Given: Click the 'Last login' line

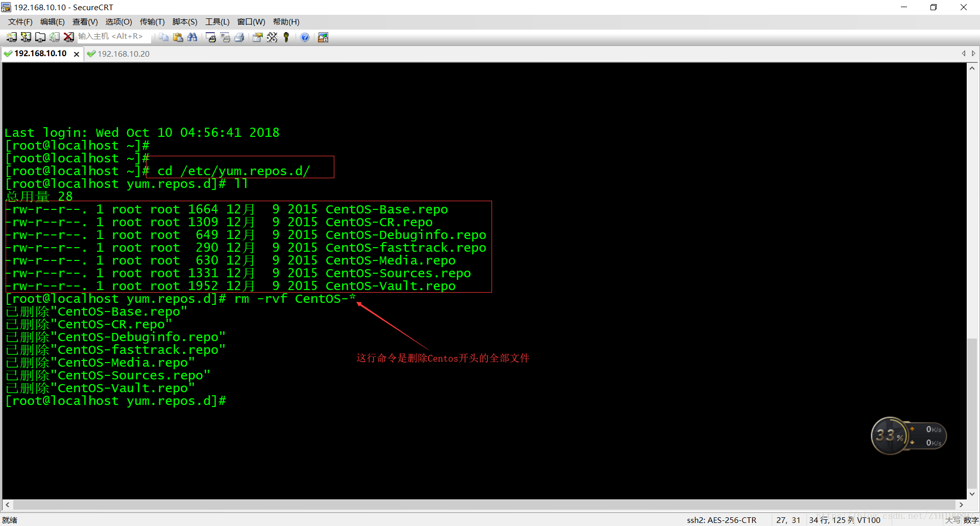Looking at the screenshot, I should (x=142, y=133).
